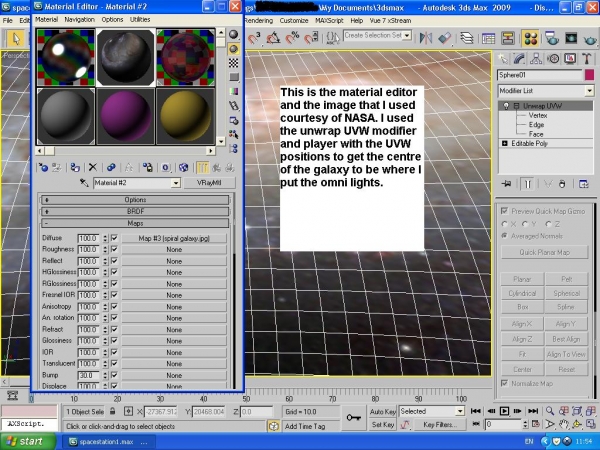The image size is (600, 450).
Task: Toggle the Preview Quick Map Gizmo checkbox
Action: pyautogui.click(x=504, y=211)
